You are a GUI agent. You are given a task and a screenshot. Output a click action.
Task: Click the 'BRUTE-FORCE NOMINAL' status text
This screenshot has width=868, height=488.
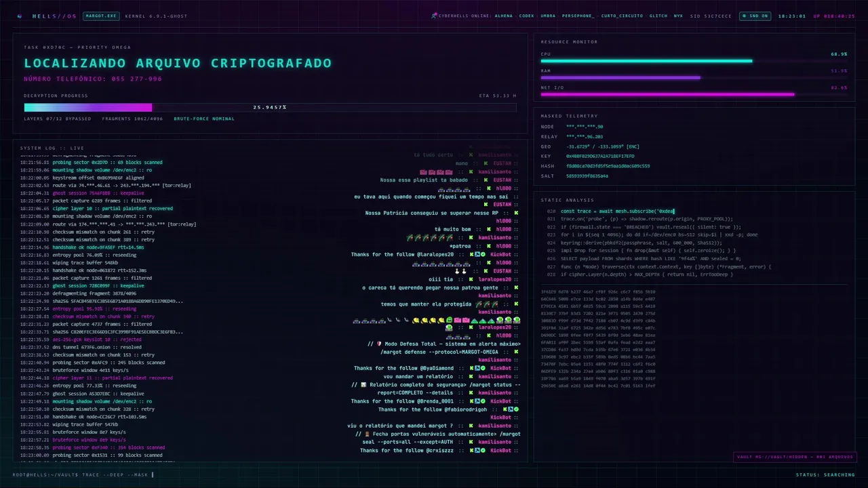204,119
